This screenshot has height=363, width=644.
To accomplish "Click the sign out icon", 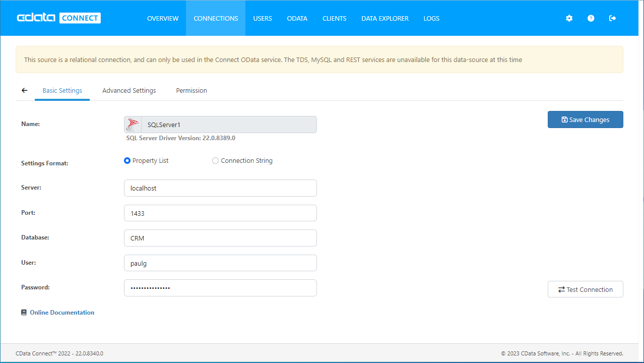I will pos(613,18).
